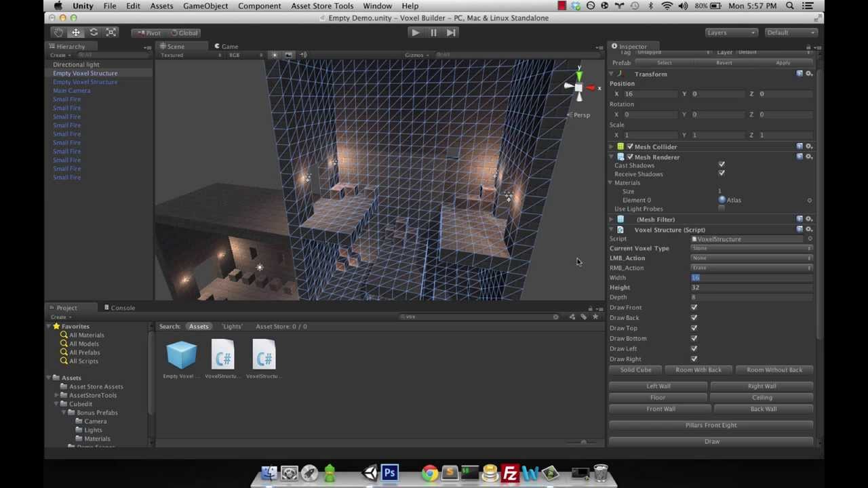Click the Ceiling button

pos(762,398)
